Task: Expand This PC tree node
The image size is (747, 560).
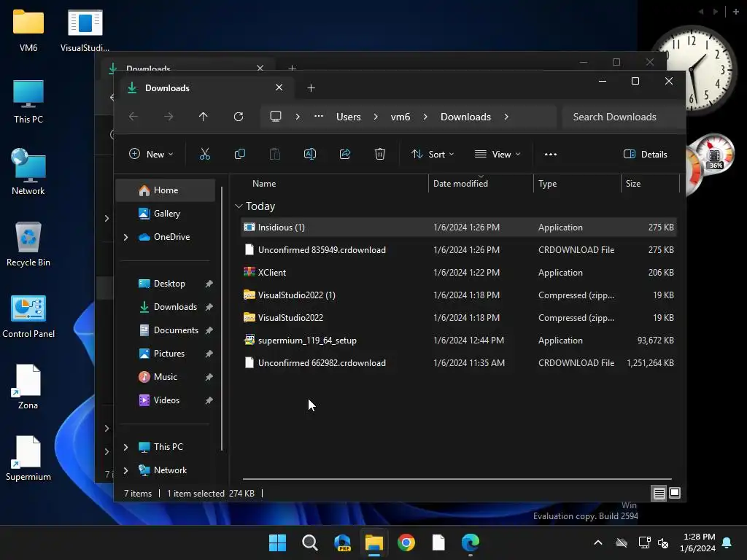Action: [x=125, y=447]
